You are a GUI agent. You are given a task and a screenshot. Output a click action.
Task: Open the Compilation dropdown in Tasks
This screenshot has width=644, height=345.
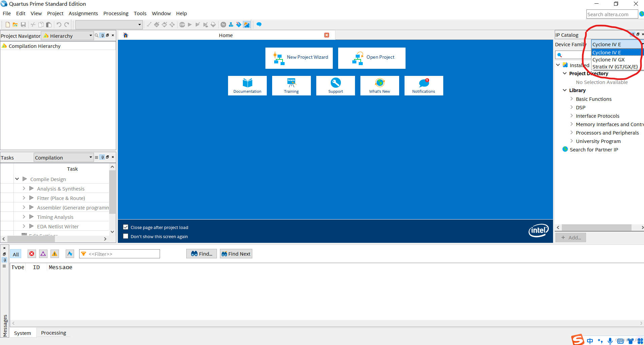(64, 157)
